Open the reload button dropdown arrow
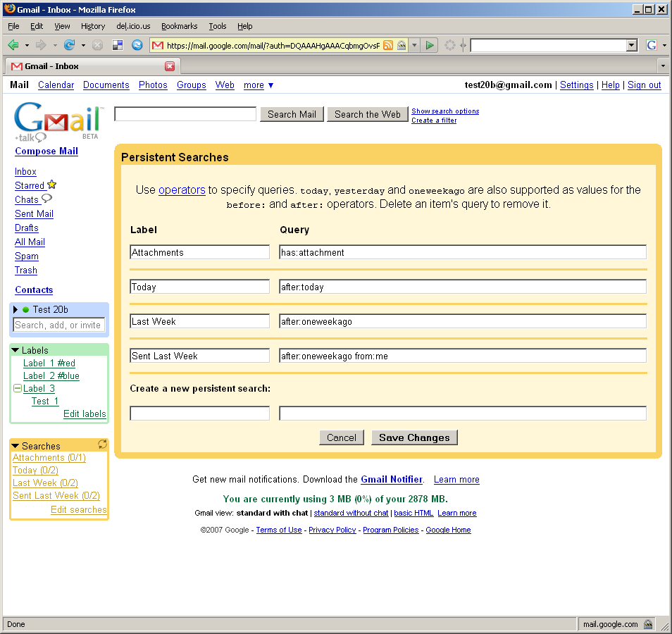 click(x=83, y=46)
